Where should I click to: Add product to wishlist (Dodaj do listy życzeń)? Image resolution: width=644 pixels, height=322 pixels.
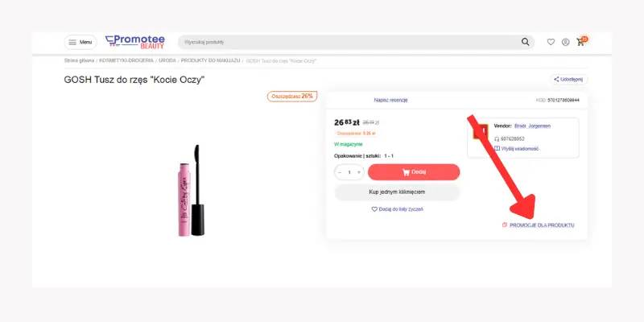[397, 209]
